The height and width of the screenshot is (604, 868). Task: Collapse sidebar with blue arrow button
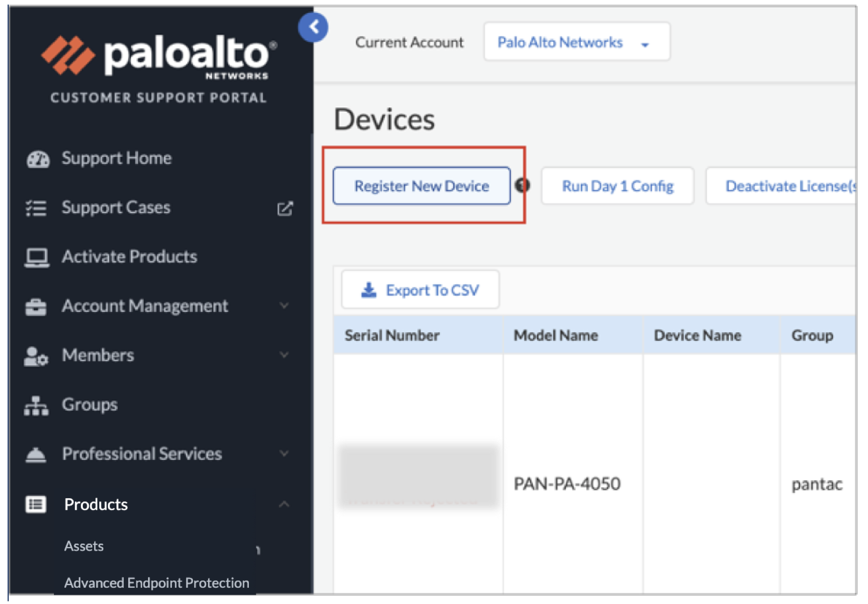pos(313,27)
